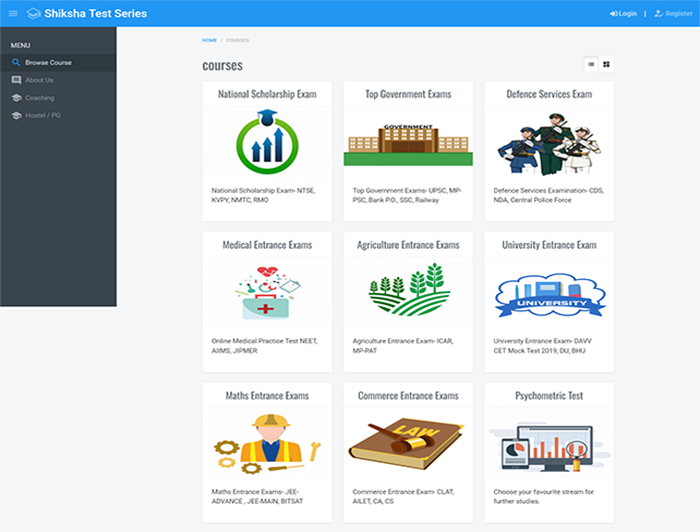Open Commerce Entrance law book image
Screen dimensions: 700x532
(x=408, y=442)
